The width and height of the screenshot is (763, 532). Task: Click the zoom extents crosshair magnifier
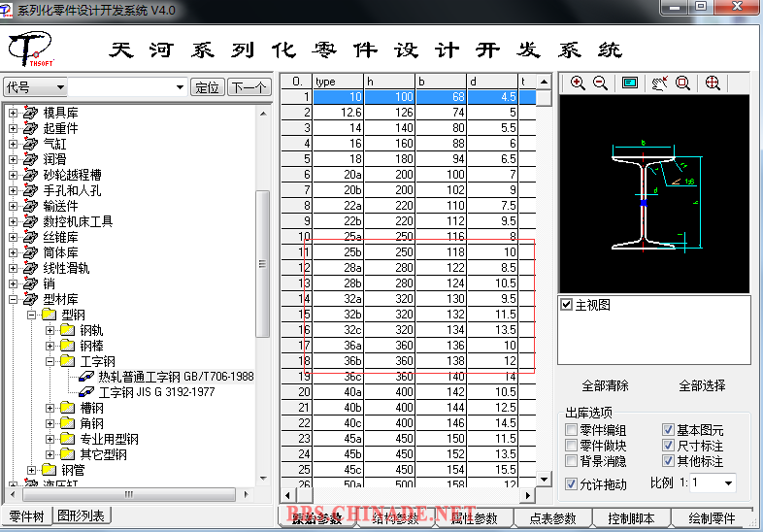click(713, 83)
